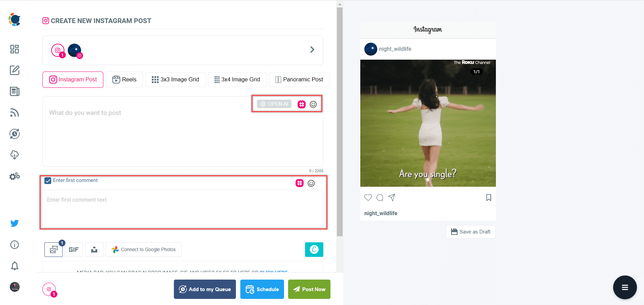Uncheck Enter first comment
Viewport: 644px width, 305px height.
[x=47, y=180]
